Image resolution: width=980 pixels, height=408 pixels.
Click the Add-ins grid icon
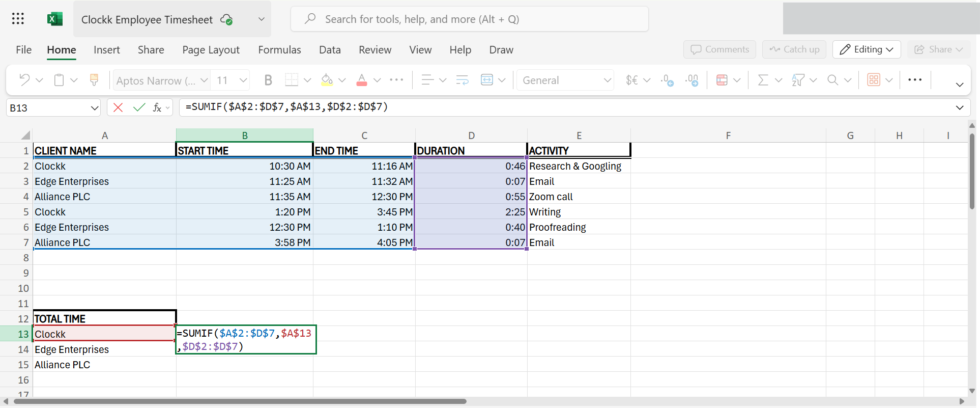click(874, 80)
